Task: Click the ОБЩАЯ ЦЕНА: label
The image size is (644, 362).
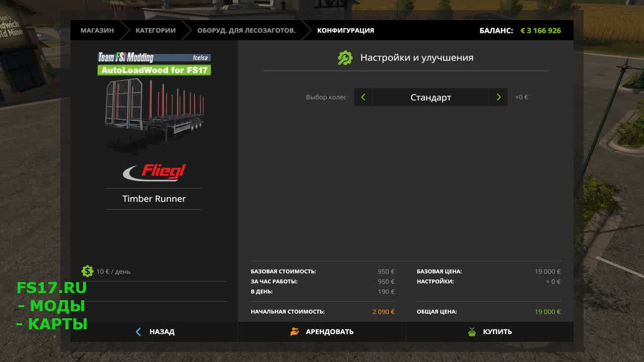Action: 437,312
